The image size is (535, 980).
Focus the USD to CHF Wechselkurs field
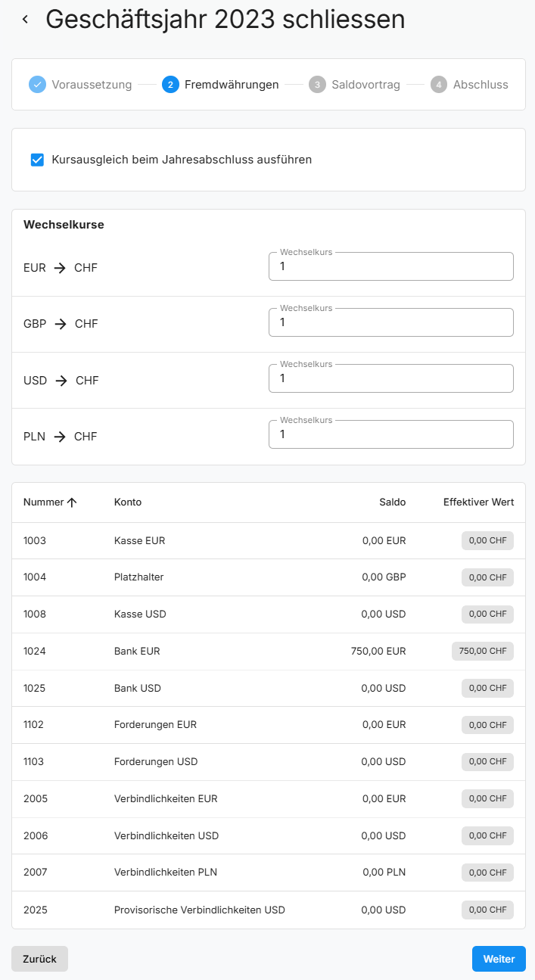[390, 379]
